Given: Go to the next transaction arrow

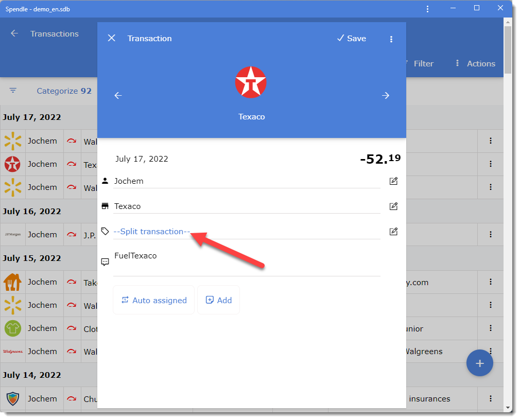Looking at the screenshot, I should coord(385,95).
